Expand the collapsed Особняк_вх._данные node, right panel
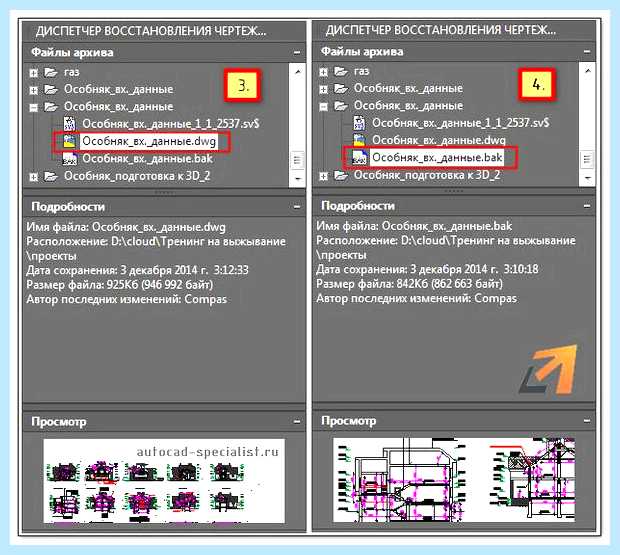The width and height of the screenshot is (620, 555). pyautogui.click(x=323, y=90)
